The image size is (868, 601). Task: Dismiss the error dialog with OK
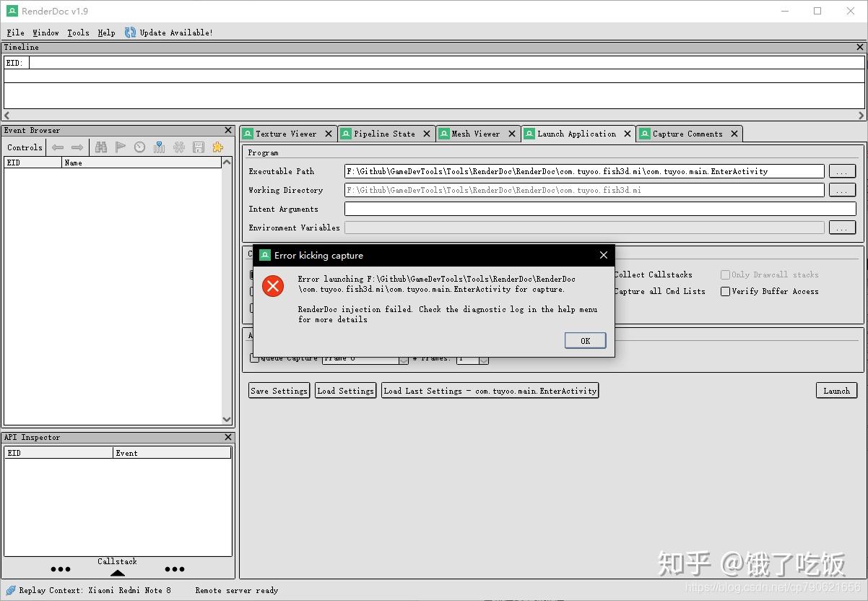click(x=585, y=340)
